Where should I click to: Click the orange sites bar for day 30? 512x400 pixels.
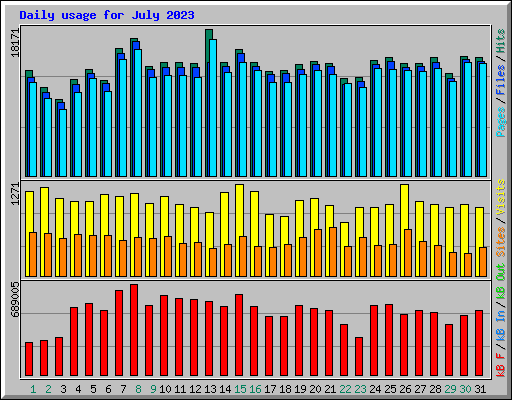[x=468, y=265]
